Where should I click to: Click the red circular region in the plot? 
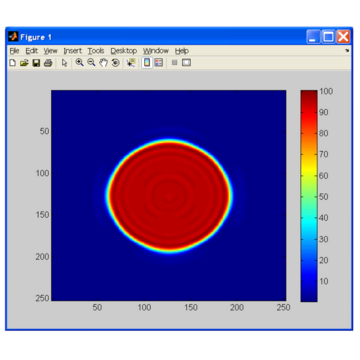point(170,196)
